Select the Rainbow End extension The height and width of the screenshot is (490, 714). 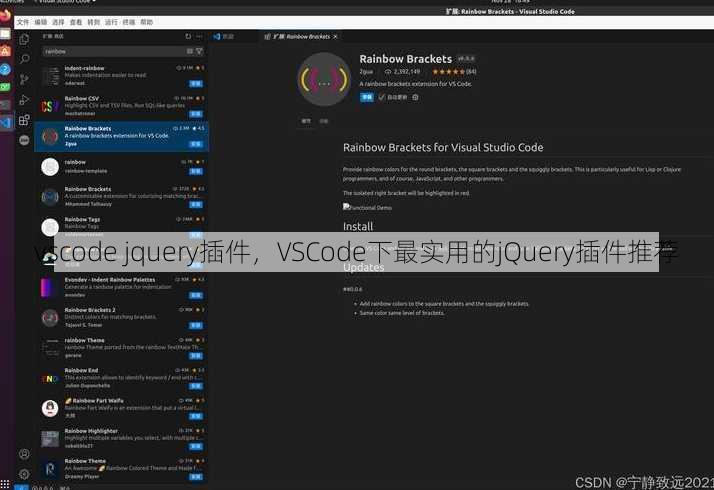pos(122,378)
